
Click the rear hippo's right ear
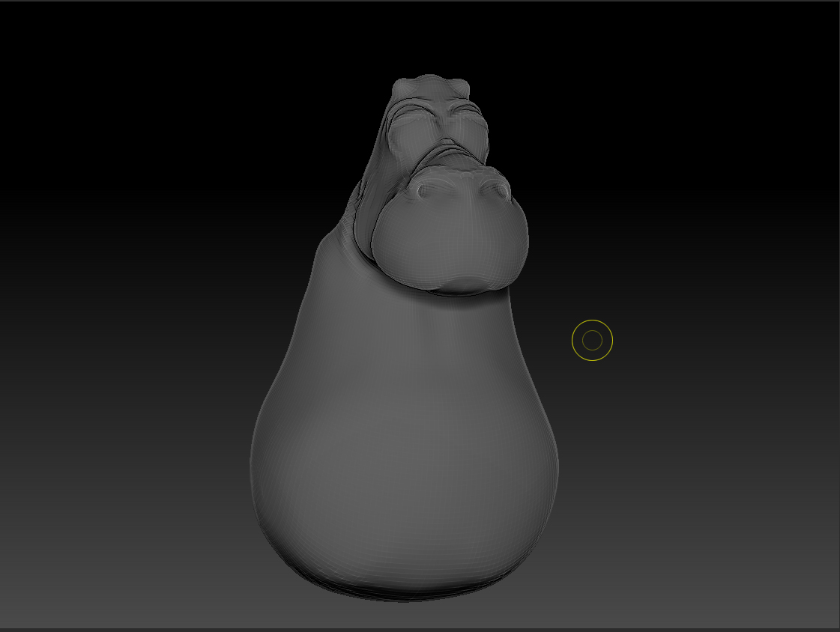click(x=459, y=83)
